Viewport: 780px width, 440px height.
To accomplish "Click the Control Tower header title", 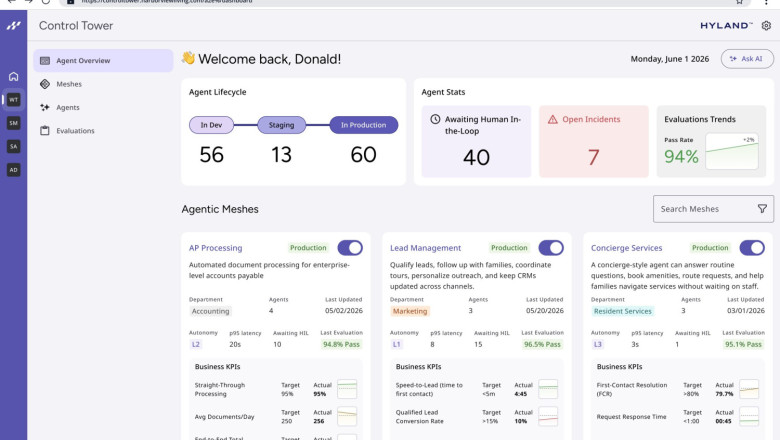I will coord(76,25).
